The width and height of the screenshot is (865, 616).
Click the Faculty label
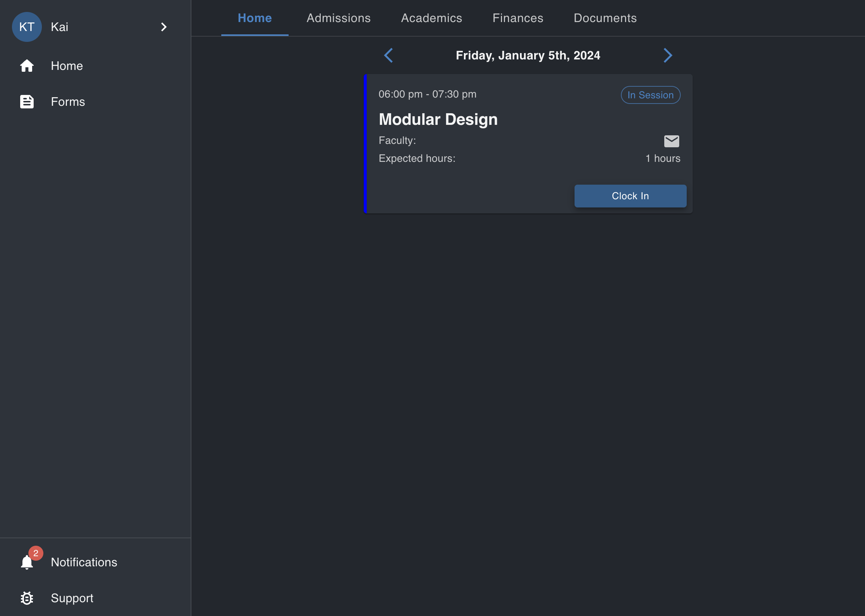tap(397, 140)
